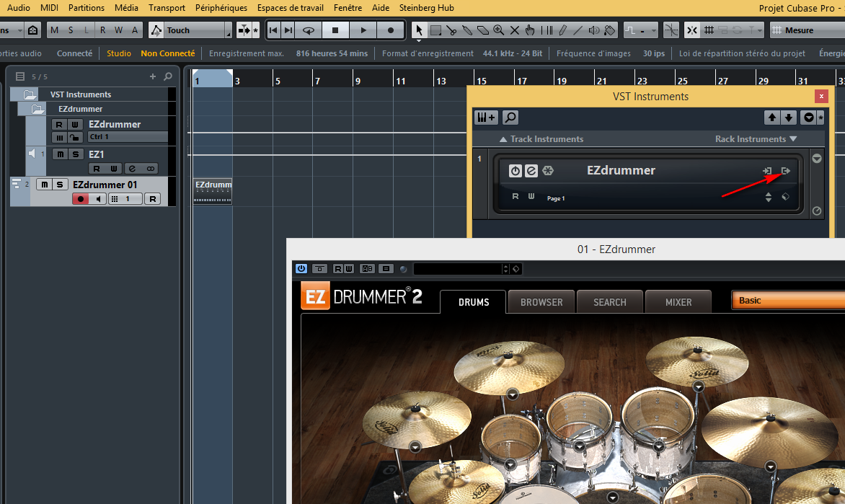This screenshot has width=845, height=504.
Task: Open Find Instruments search in VST Instruments
Action: (510, 117)
